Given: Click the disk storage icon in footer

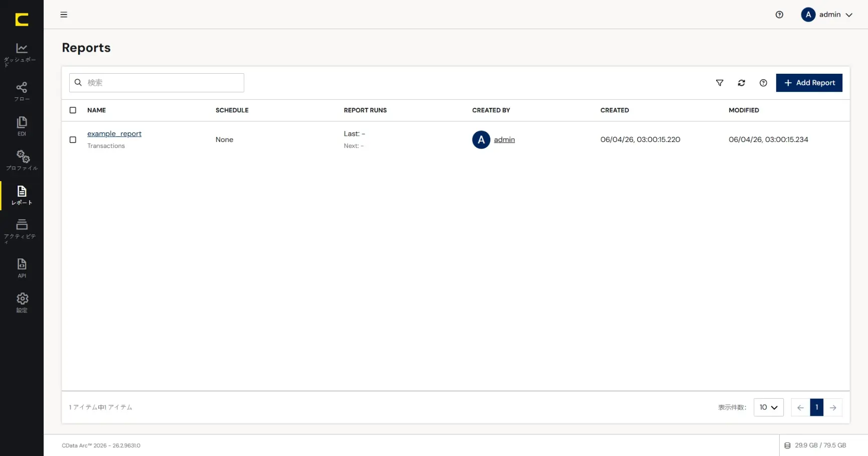Looking at the screenshot, I should pyautogui.click(x=787, y=445).
